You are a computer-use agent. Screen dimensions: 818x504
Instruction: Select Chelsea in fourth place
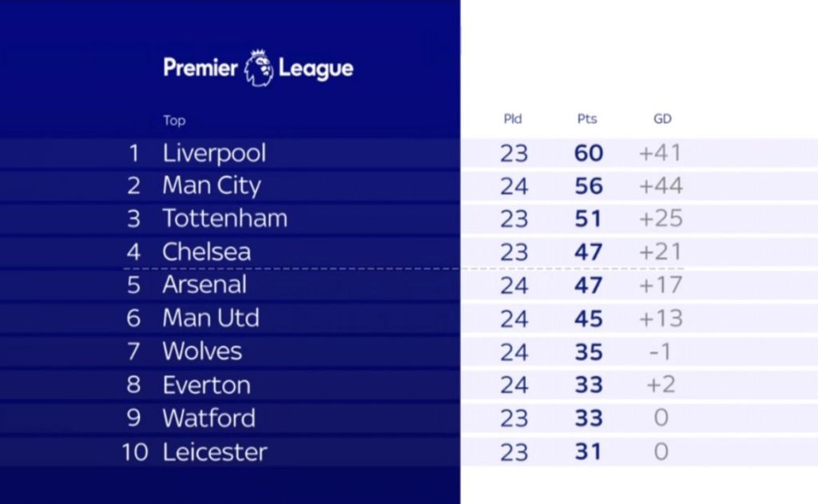point(207,252)
